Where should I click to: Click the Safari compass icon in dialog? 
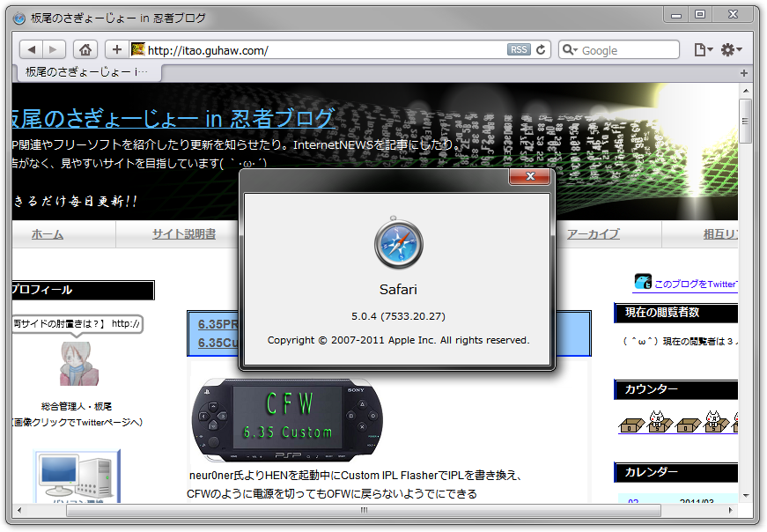coord(398,243)
